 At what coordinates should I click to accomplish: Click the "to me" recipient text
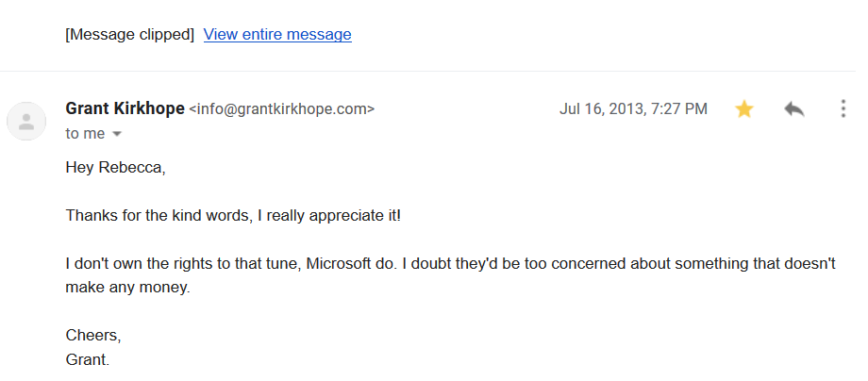pos(85,134)
